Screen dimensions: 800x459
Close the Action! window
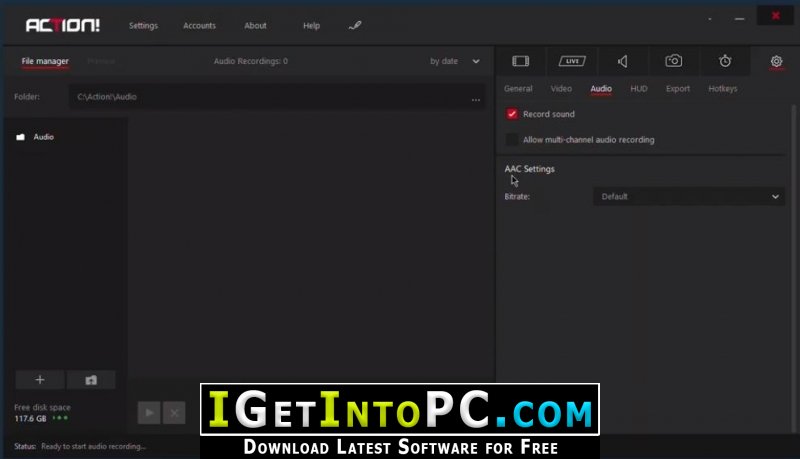(x=776, y=16)
